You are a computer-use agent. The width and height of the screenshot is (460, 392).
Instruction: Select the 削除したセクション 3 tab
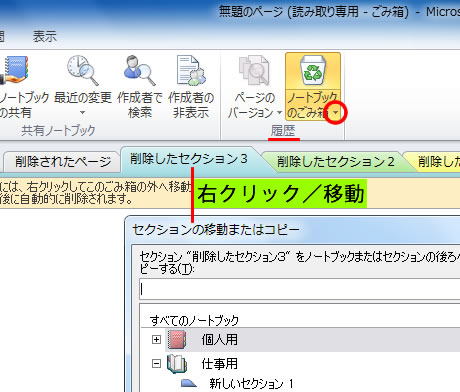(x=189, y=159)
